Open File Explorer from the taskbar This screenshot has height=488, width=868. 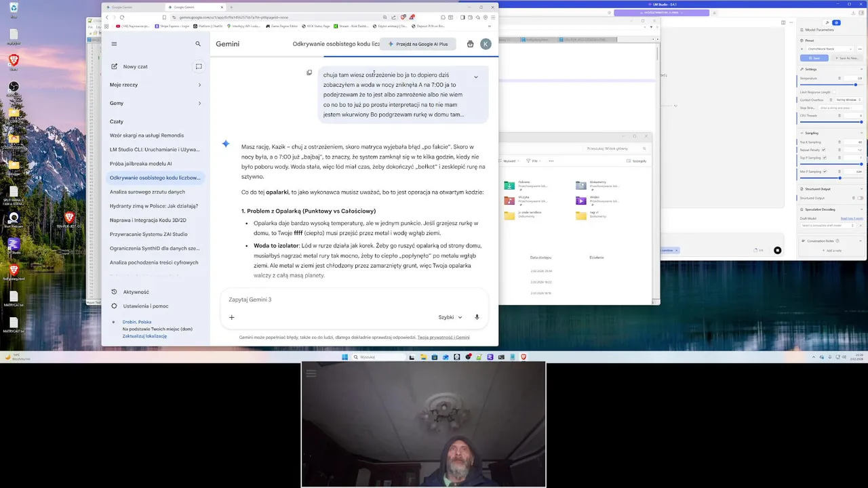point(424,357)
